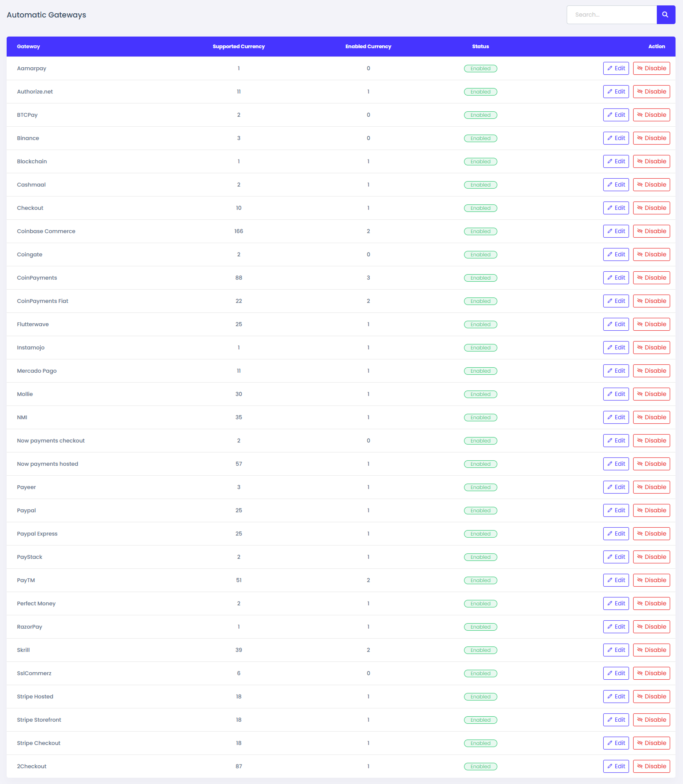The image size is (683, 784).
Task: Edit the Stripe Hosted gateway
Action: pos(616,696)
